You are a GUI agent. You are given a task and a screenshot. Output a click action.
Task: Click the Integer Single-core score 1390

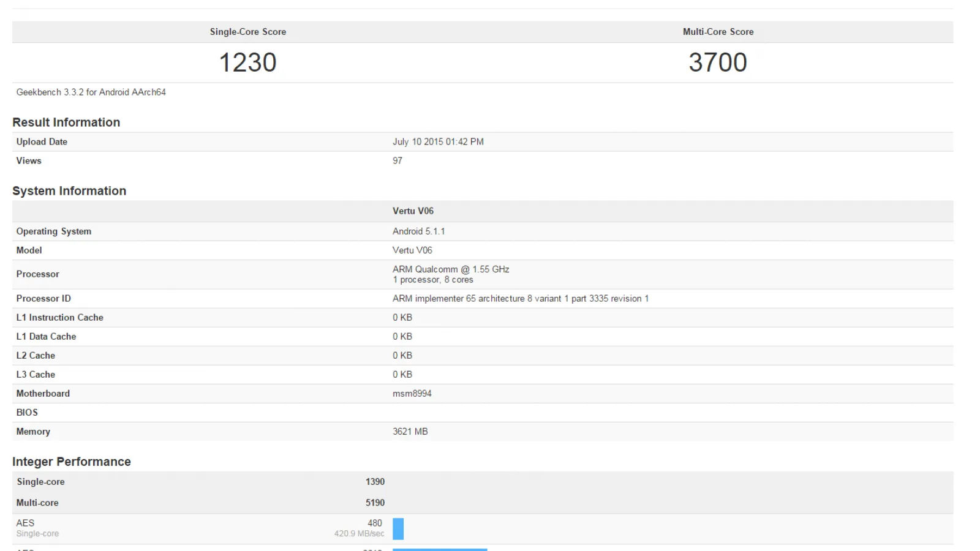coord(375,482)
